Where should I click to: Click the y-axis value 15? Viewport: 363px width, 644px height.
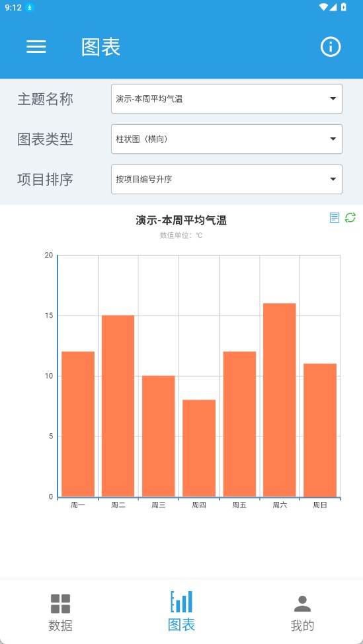[x=49, y=316]
